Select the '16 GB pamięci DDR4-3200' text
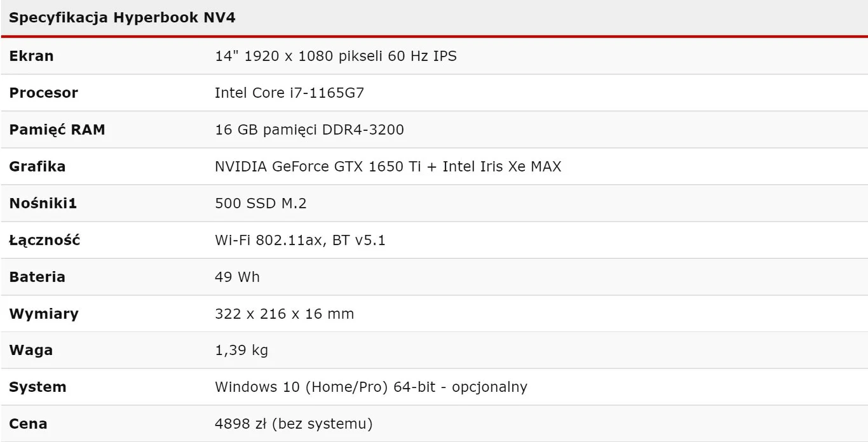Image resolution: width=868 pixels, height=442 pixels. [309, 130]
